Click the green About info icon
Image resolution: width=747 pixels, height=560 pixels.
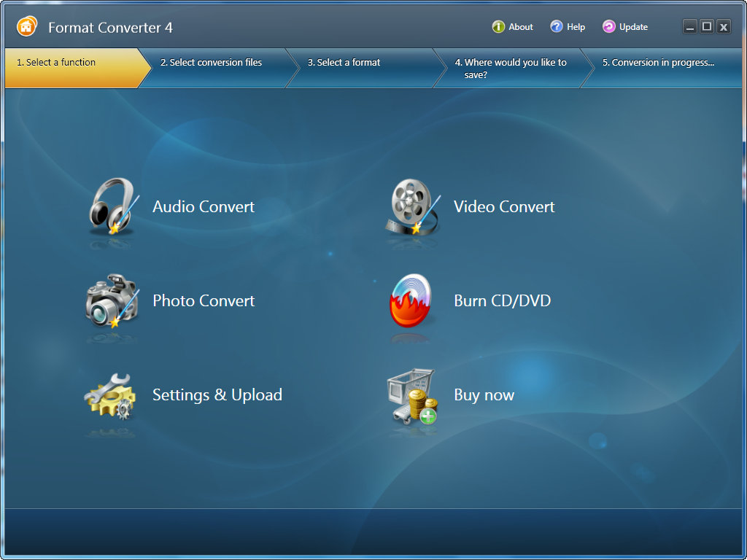(x=498, y=27)
